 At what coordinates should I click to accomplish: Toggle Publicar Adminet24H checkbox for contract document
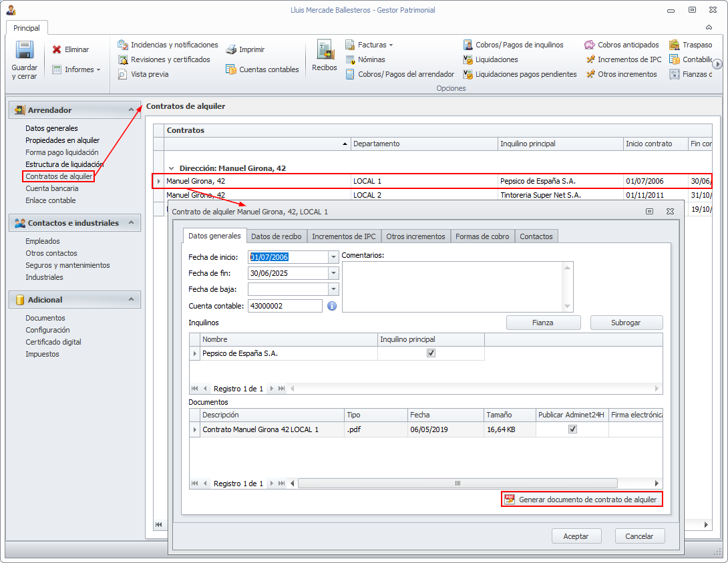(572, 429)
